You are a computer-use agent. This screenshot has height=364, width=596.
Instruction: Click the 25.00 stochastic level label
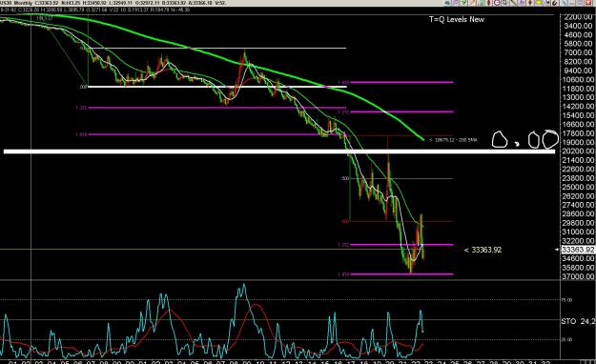tap(566, 339)
